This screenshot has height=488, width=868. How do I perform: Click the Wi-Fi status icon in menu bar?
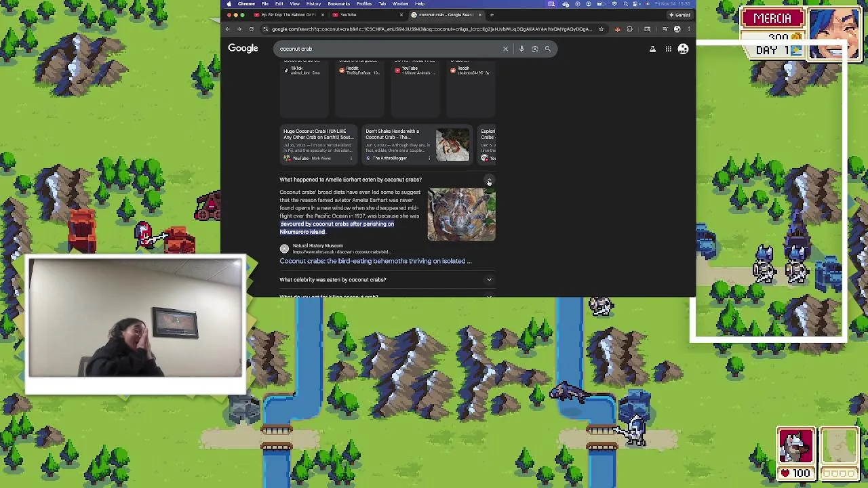[x=614, y=4]
